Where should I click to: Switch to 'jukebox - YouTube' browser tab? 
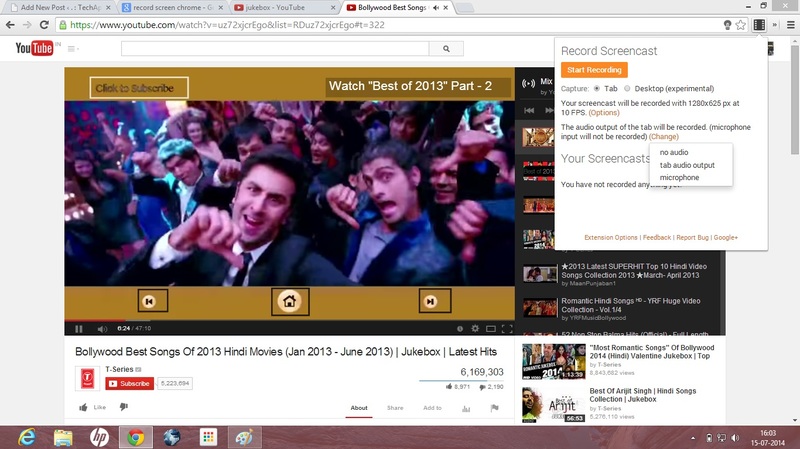click(x=284, y=7)
